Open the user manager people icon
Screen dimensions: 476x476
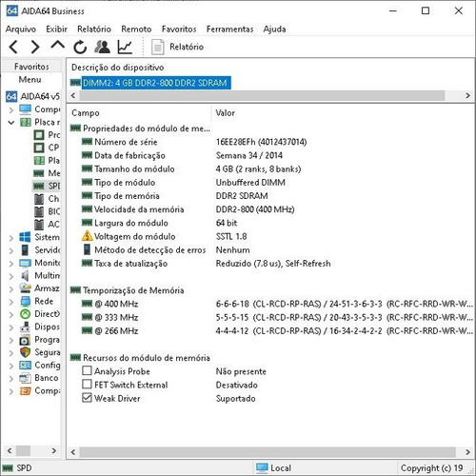[102, 47]
